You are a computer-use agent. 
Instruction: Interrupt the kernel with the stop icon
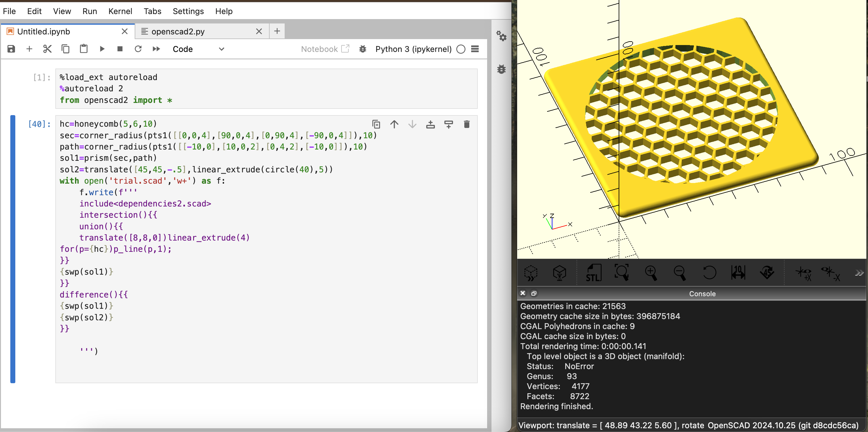120,49
